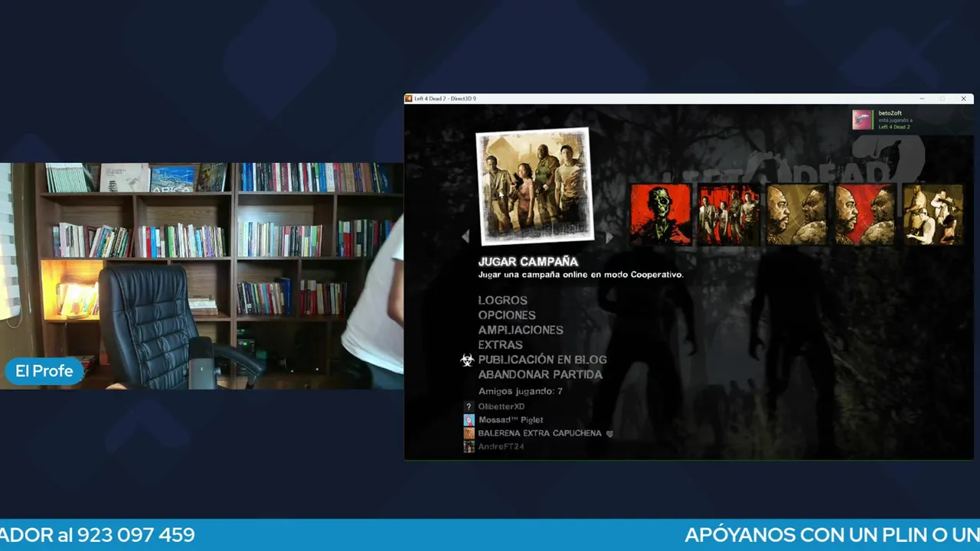Select friend AndreFT24
This screenshot has width=980, height=551.
pos(501,447)
